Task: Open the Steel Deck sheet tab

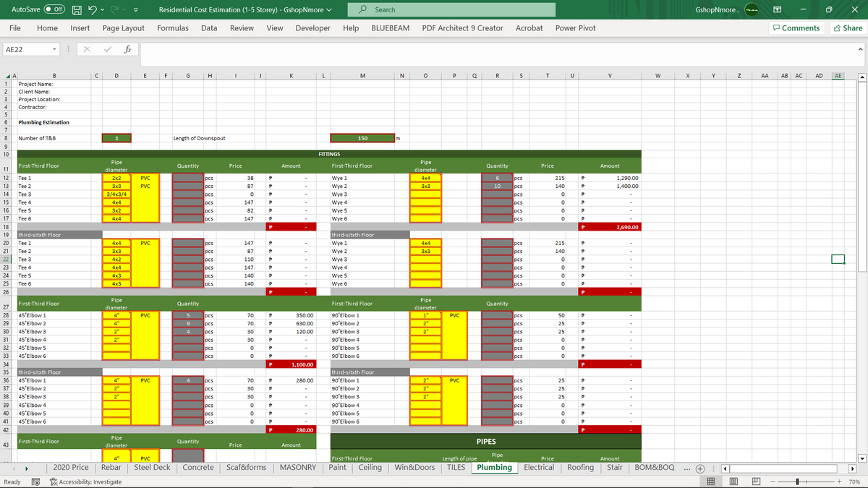Action: click(153, 468)
